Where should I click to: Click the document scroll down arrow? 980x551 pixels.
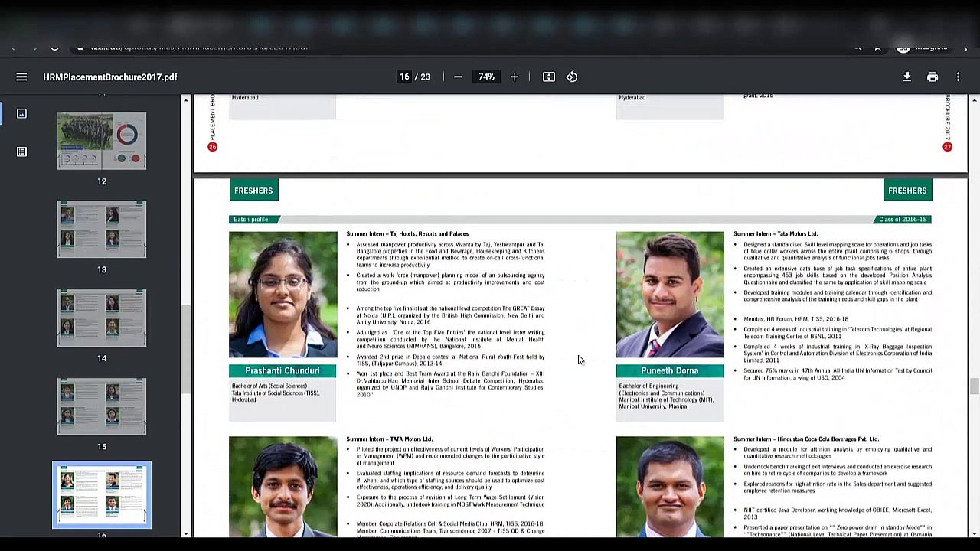point(974,533)
